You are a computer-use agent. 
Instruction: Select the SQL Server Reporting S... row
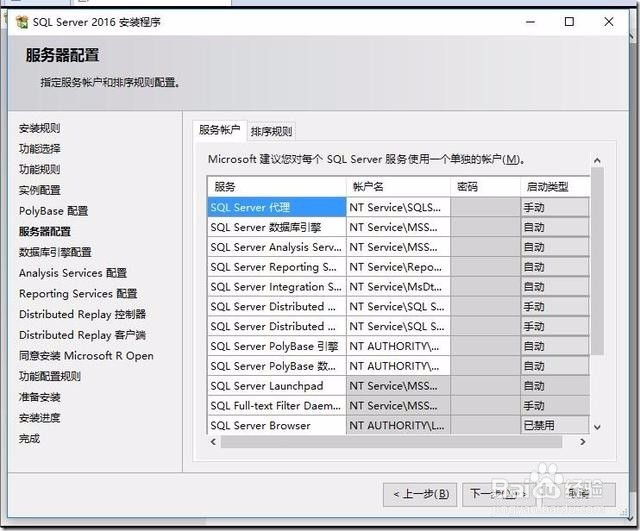point(277,267)
